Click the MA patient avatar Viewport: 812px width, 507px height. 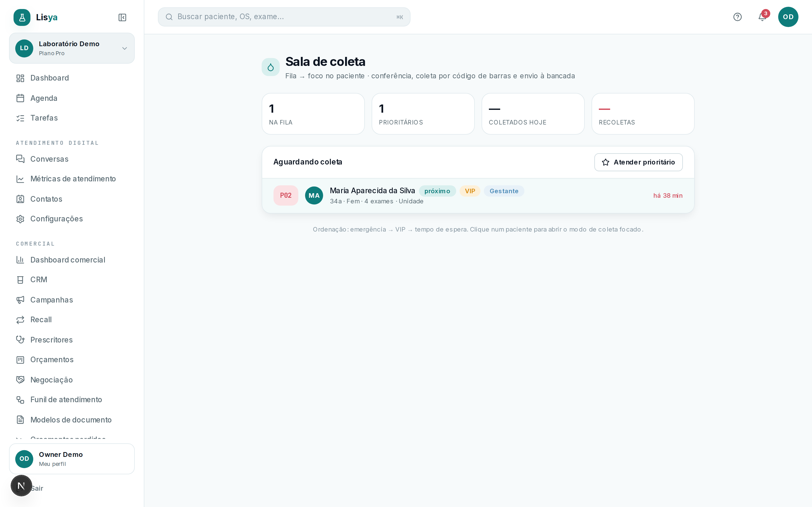(314, 195)
